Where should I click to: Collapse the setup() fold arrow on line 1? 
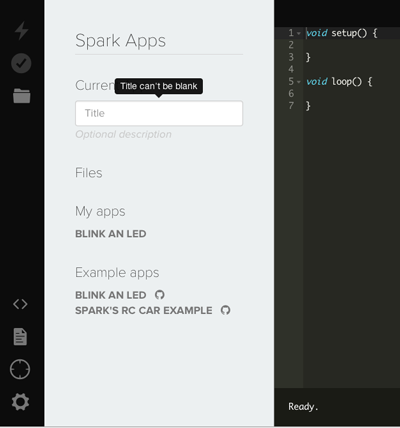(299, 33)
